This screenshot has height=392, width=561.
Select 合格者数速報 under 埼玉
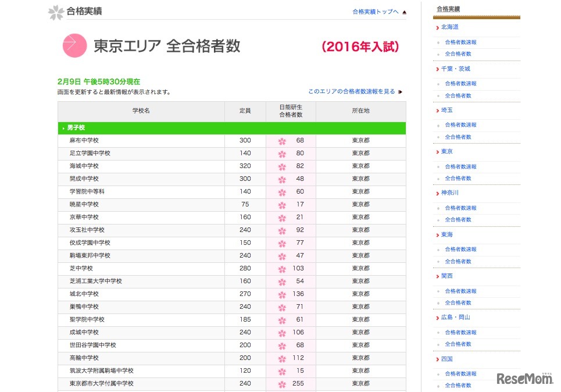click(460, 125)
